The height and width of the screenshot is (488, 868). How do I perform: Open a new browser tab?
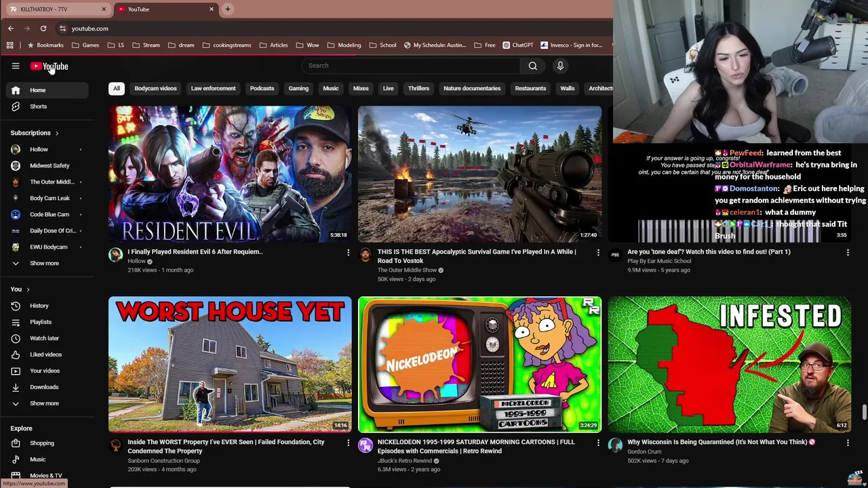[228, 9]
